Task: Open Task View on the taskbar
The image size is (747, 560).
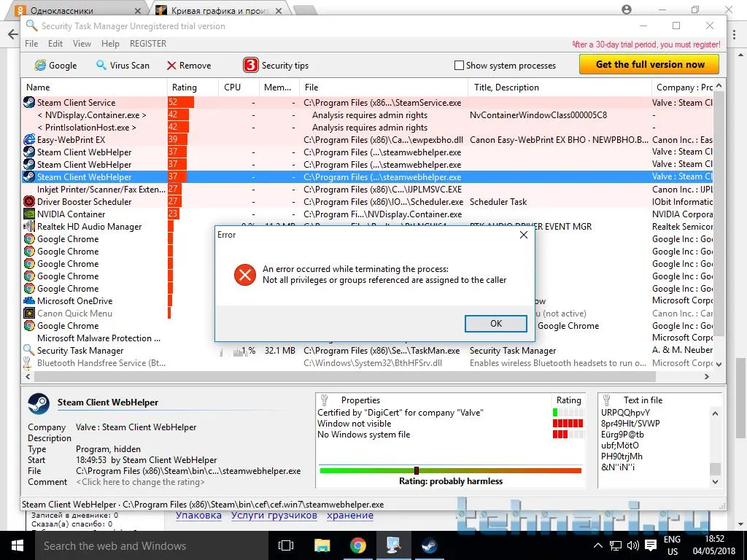Action: [286, 545]
